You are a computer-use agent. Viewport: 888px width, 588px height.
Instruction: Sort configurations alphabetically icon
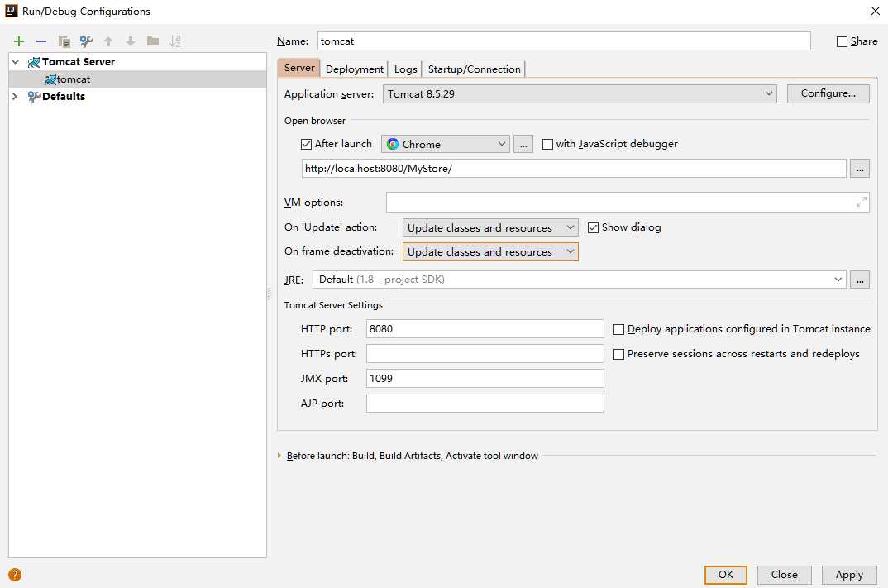coord(175,41)
